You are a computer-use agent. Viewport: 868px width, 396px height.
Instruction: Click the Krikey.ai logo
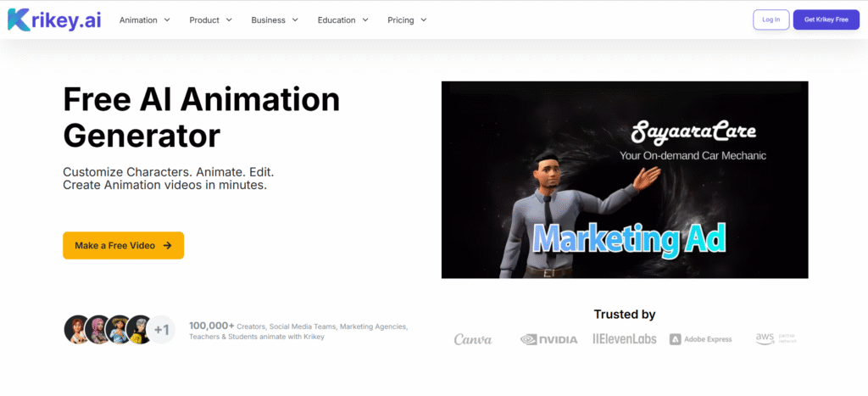(x=54, y=20)
